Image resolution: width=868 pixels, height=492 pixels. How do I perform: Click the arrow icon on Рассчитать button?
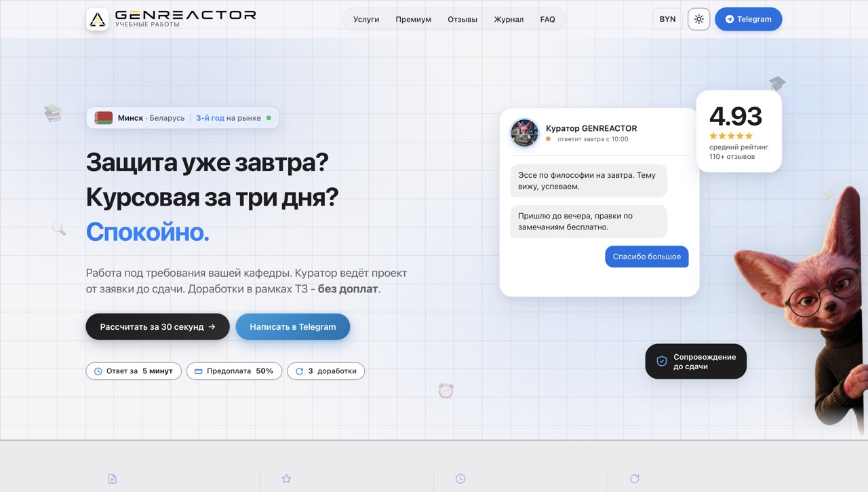pyautogui.click(x=212, y=326)
